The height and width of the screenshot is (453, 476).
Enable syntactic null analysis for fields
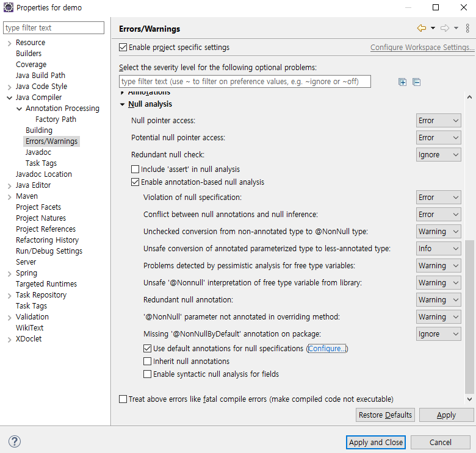click(147, 374)
